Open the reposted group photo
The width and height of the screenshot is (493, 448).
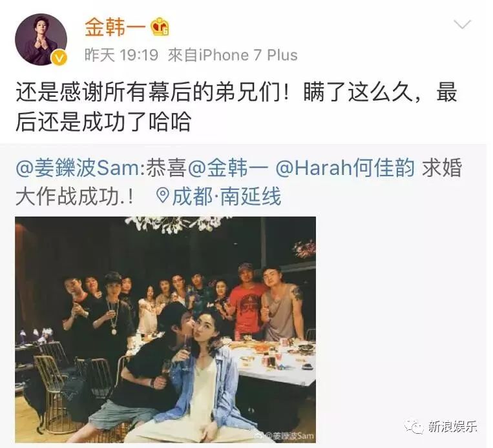[x=165, y=330]
